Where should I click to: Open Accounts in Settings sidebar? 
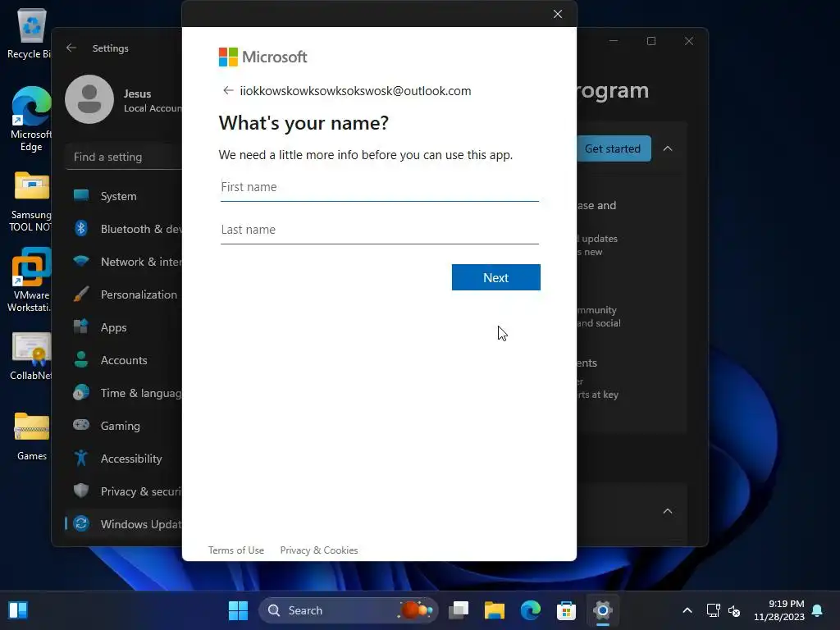(x=125, y=360)
